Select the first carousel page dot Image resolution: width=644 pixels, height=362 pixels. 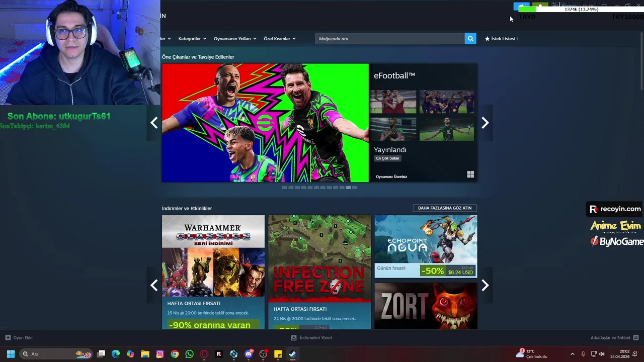[x=284, y=188]
